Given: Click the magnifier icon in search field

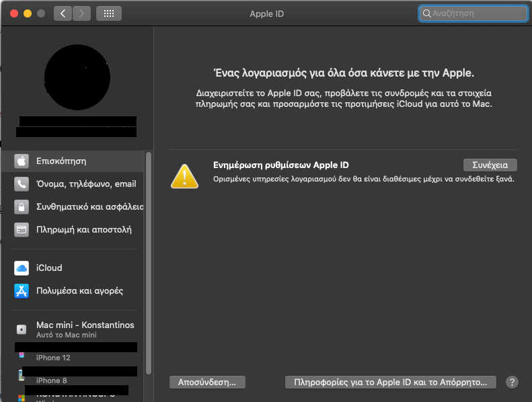Looking at the screenshot, I should click(x=427, y=13).
